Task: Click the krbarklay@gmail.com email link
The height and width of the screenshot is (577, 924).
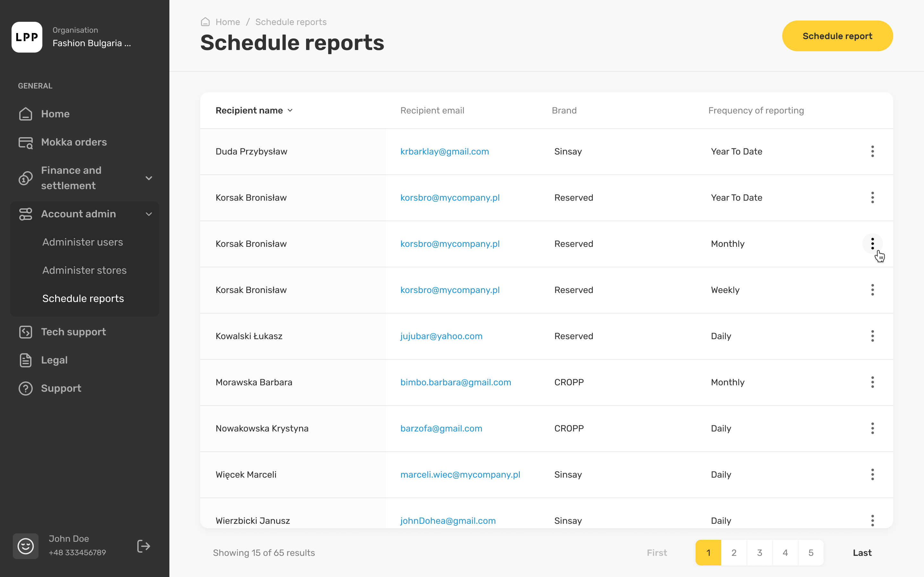Action: pos(444,152)
